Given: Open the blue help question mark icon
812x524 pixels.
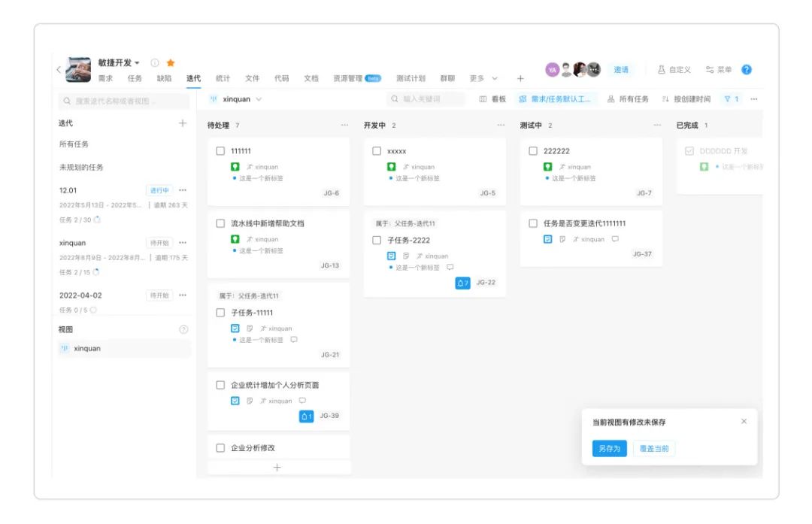Looking at the screenshot, I should coord(746,70).
